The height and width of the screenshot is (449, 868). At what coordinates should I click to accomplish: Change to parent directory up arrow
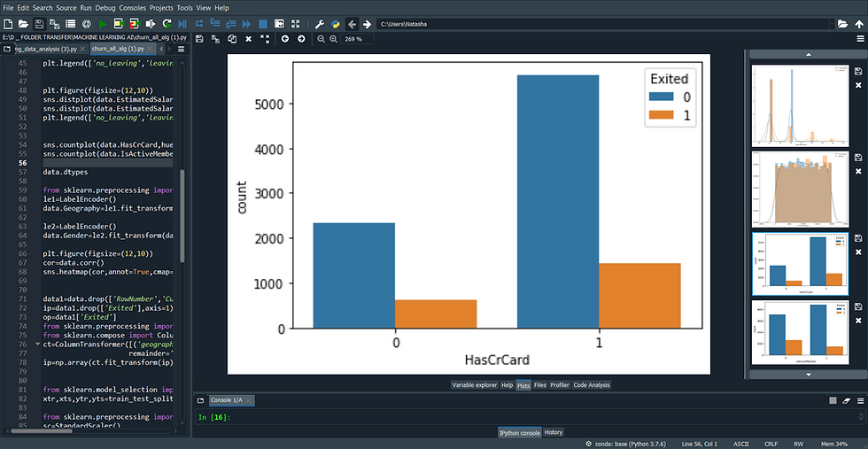(x=858, y=24)
